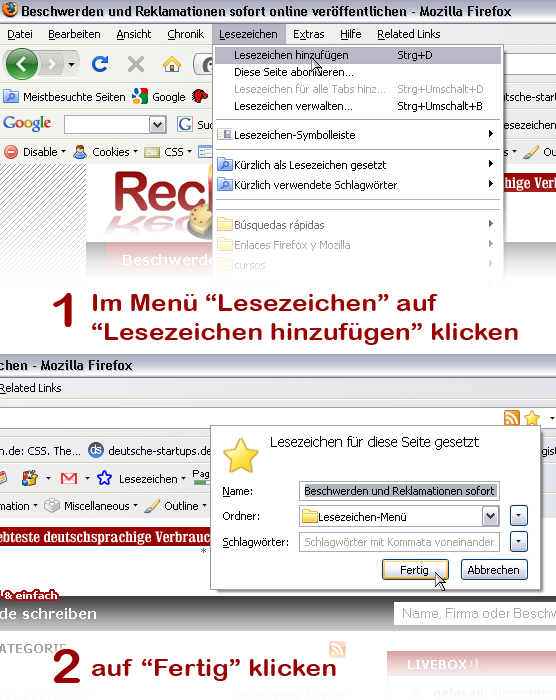Image resolution: width=556 pixels, height=700 pixels.
Task: Go to the Home page icon
Action: click(x=172, y=64)
